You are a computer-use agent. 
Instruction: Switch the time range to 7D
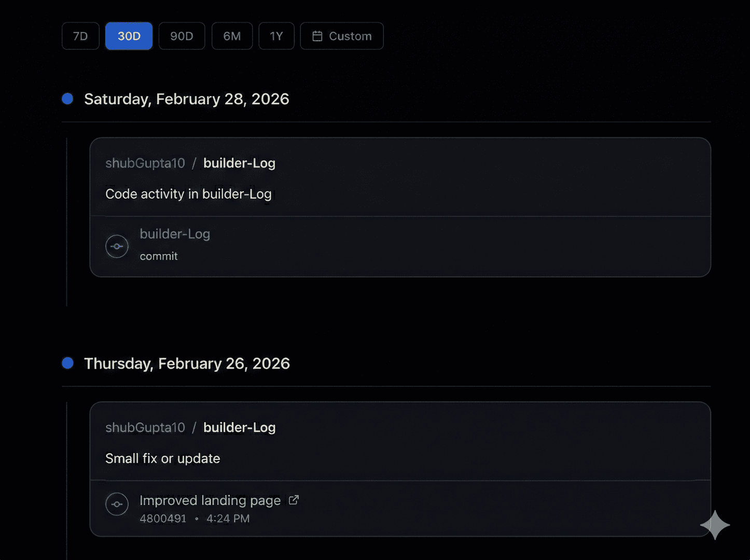point(80,36)
